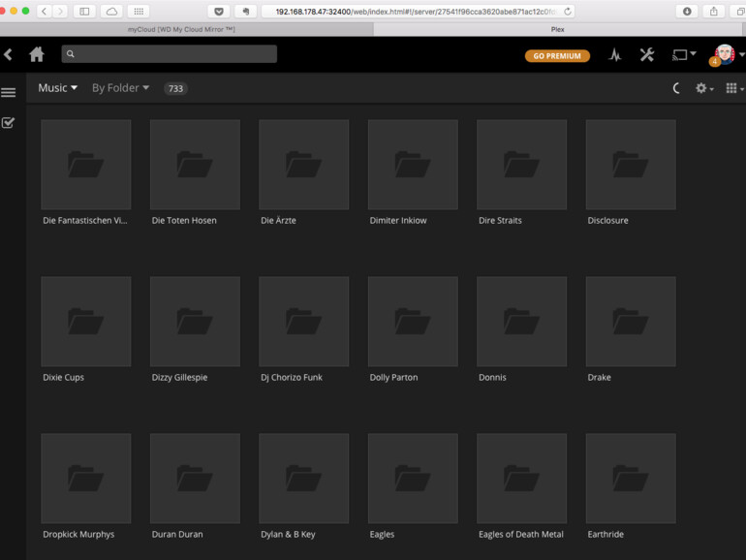Click the GO PREMIUM button
This screenshot has width=746, height=560.
[557, 55]
